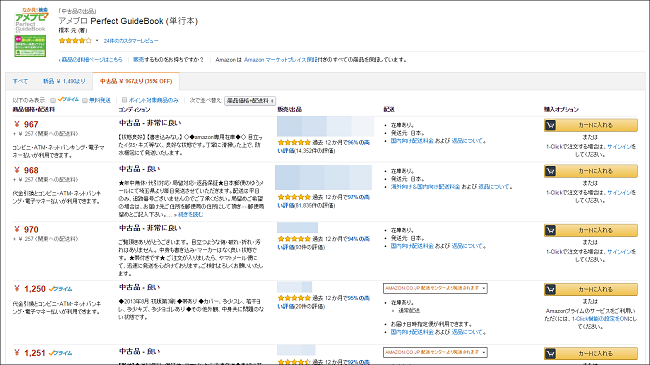Open the 1-Click機能の設定をON link
The width and height of the screenshot is (650, 365).
click(600, 319)
